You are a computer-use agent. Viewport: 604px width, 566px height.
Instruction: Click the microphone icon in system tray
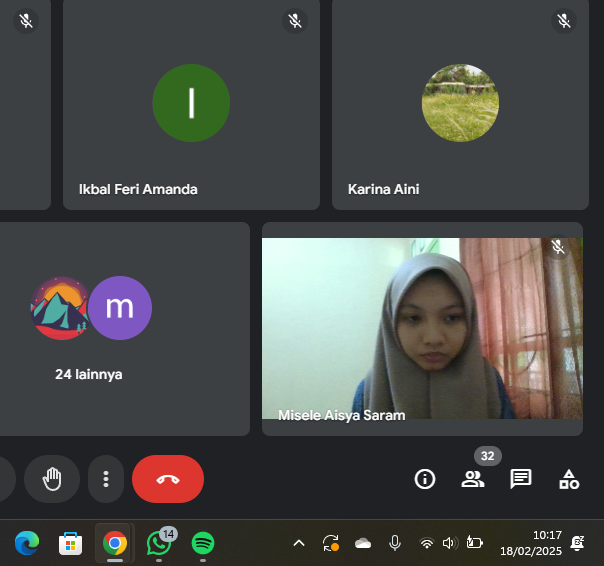pyautogui.click(x=395, y=543)
